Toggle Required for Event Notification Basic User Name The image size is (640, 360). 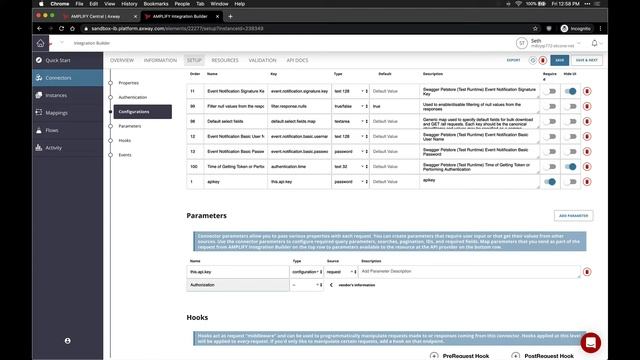(x=550, y=137)
